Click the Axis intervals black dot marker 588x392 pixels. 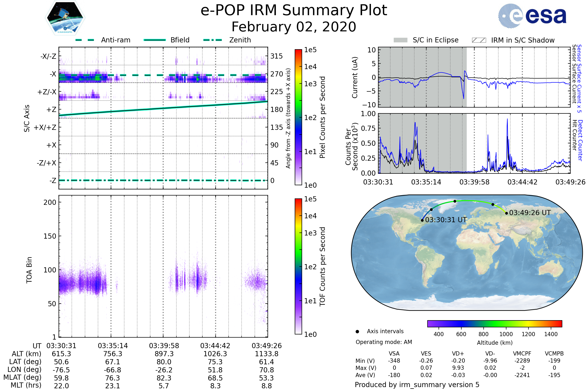point(357,331)
